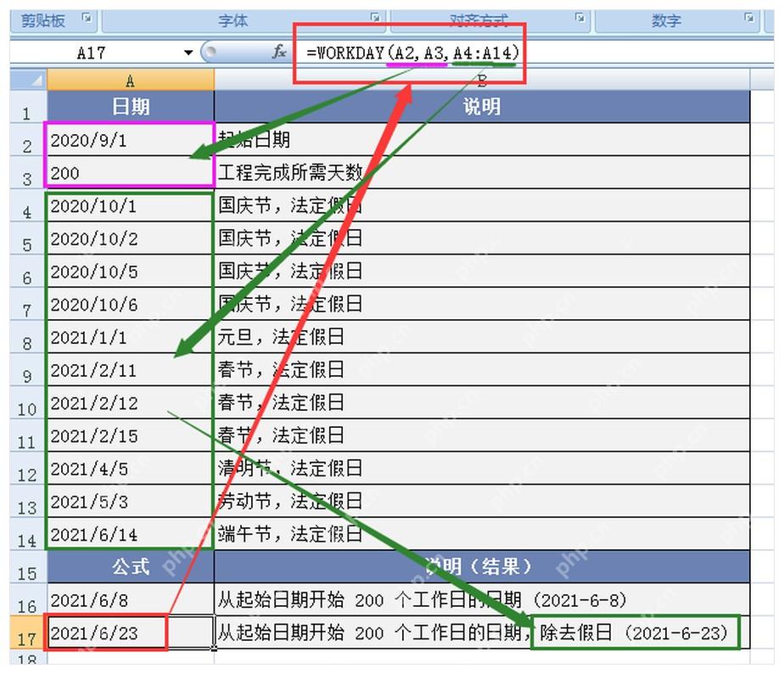The width and height of the screenshot is (784, 674).
Task: Select cell containing 2020/10/6
Action: (x=131, y=305)
